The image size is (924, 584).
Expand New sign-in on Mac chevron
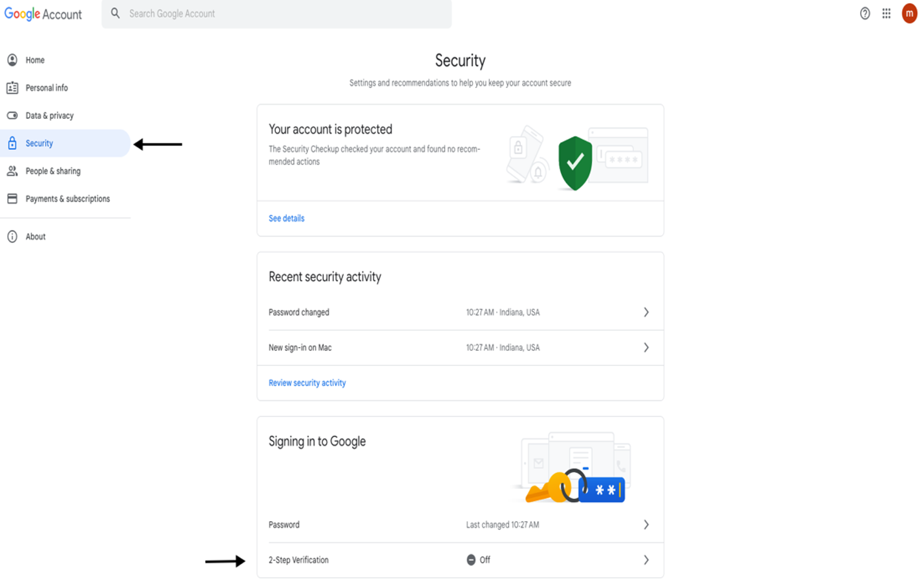click(x=646, y=348)
